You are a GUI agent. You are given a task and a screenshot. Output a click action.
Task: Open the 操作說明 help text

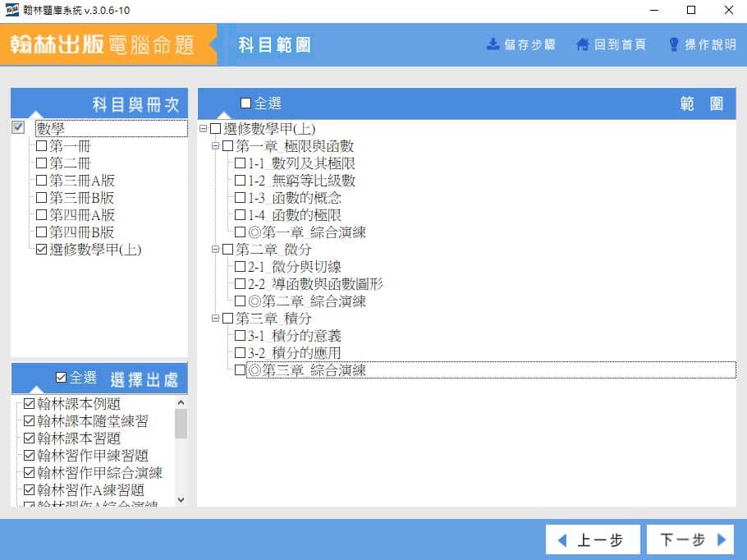pos(710,45)
